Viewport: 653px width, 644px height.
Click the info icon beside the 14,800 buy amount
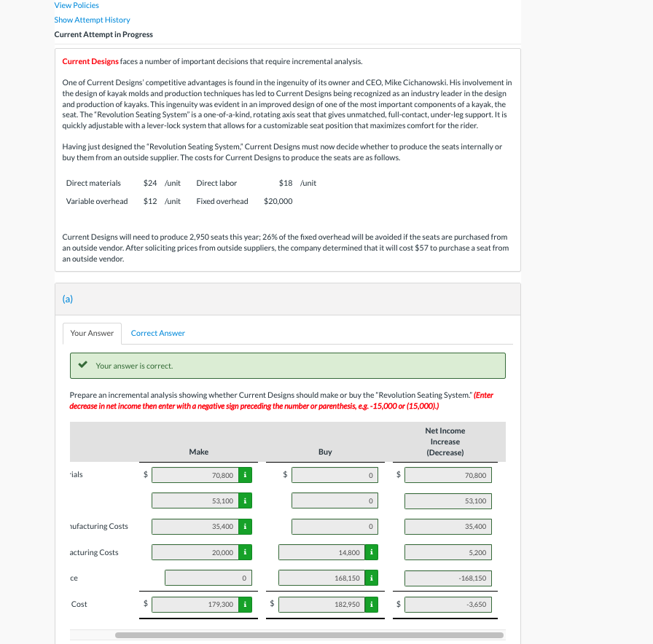click(x=372, y=552)
